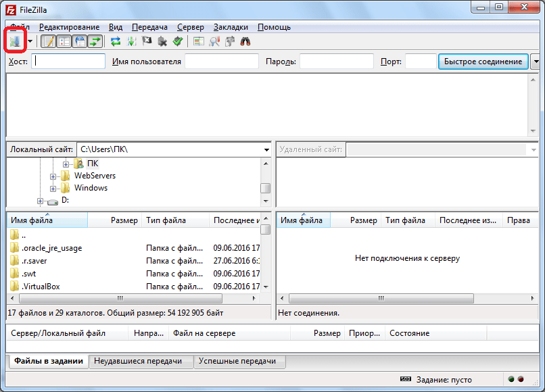The width and height of the screenshot is (545, 392).
Task: Sort local files by Размер column
Action: (124, 220)
